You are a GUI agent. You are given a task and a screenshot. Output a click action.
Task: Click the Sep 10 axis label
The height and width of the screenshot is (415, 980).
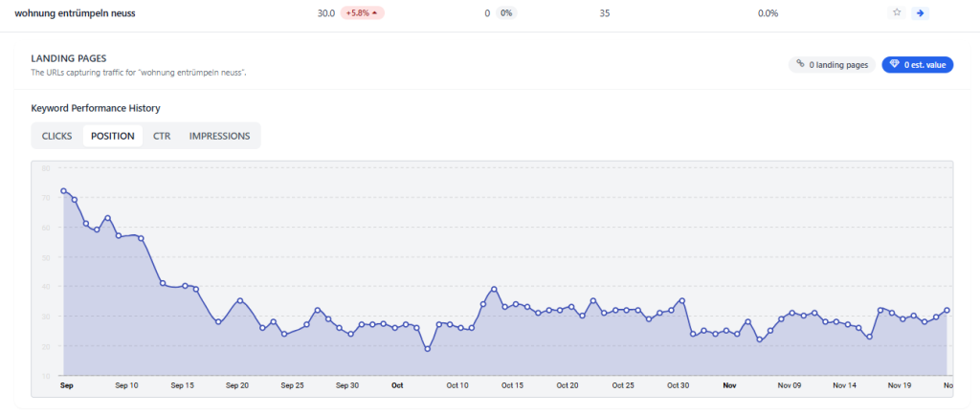tap(126, 386)
